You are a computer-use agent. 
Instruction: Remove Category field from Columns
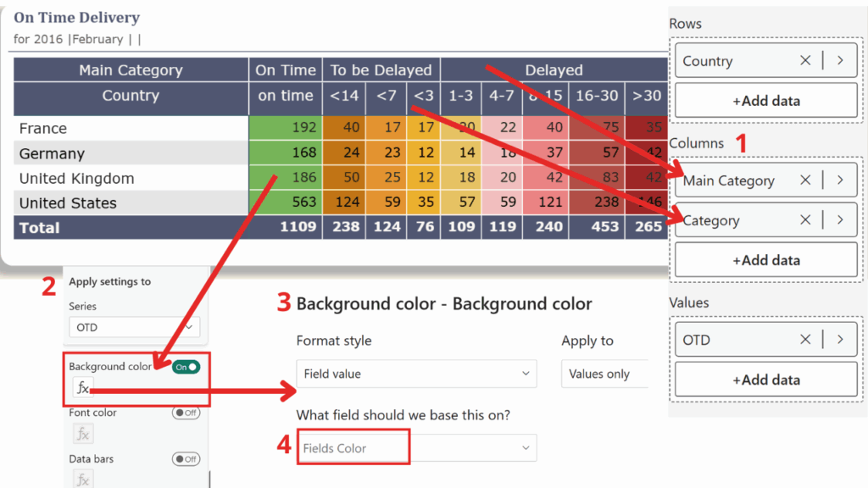(x=805, y=220)
